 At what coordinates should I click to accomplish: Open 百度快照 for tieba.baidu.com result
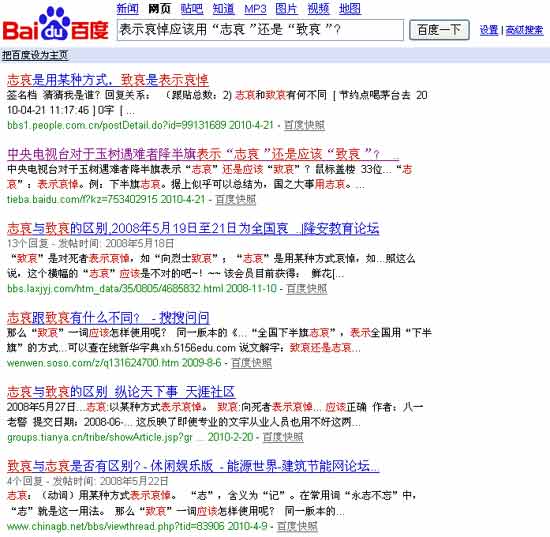click(x=235, y=200)
